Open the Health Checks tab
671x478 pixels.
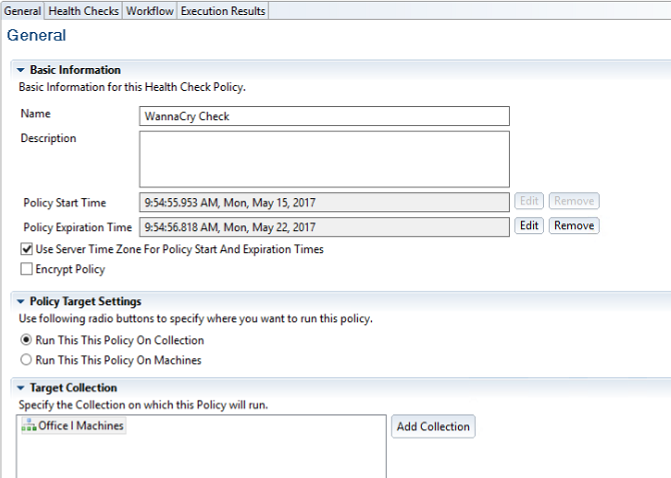(x=83, y=11)
